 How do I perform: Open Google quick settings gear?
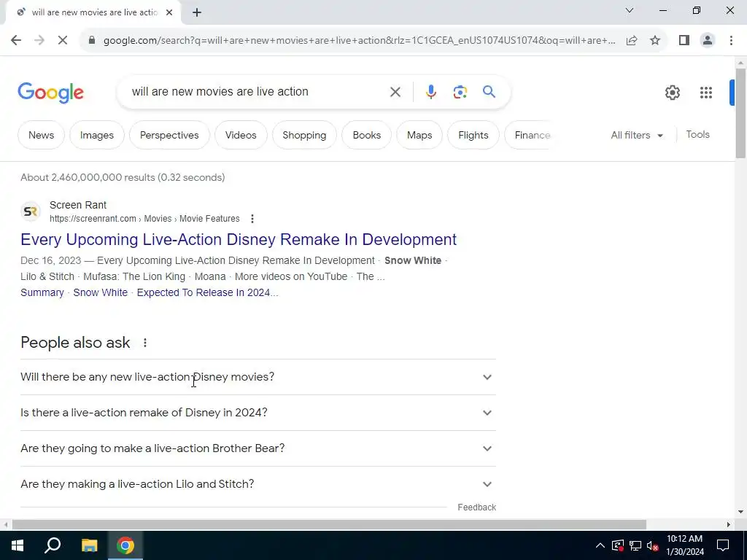tap(672, 93)
